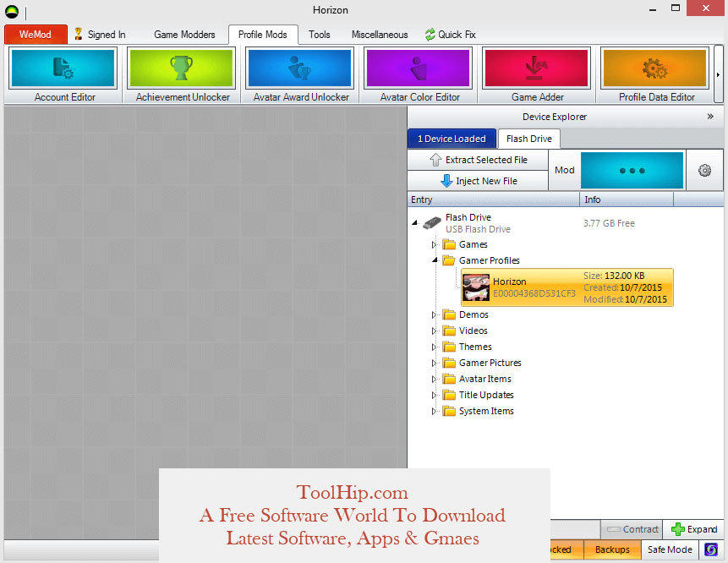Show more tools via ribbon arrow
Viewport: 728px width, 563px height.
coord(718,74)
